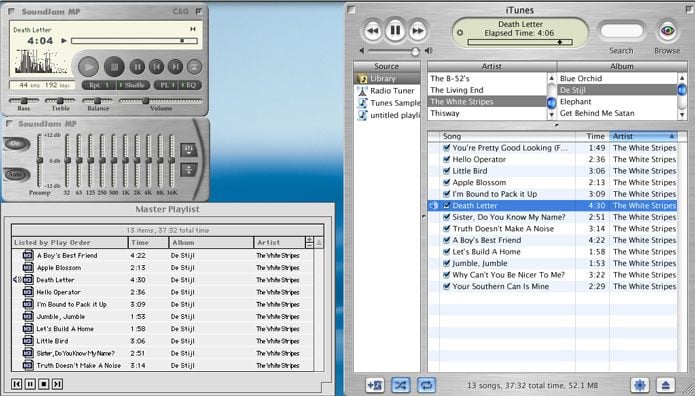Select the Blue Orchid album

[617, 78]
